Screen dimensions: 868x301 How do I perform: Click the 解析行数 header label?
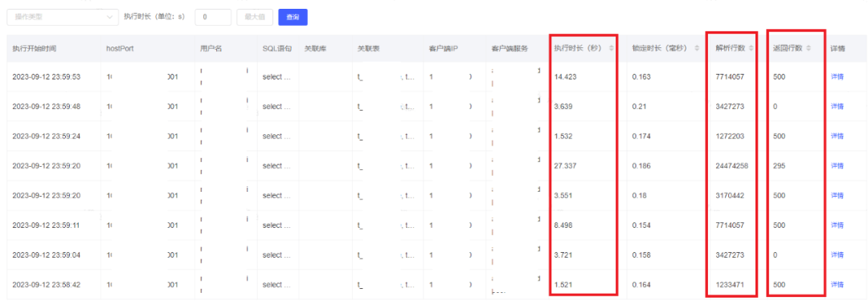point(730,48)
